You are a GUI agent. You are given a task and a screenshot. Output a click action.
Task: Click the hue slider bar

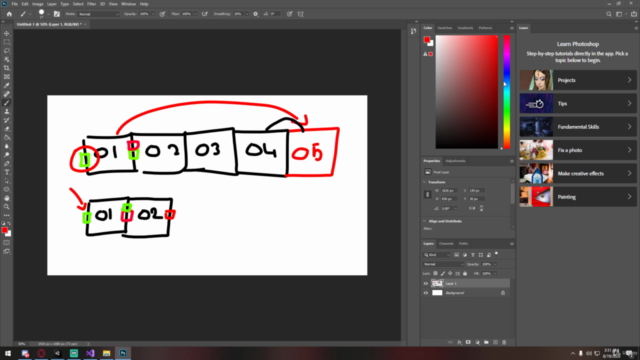coord(507,92)
